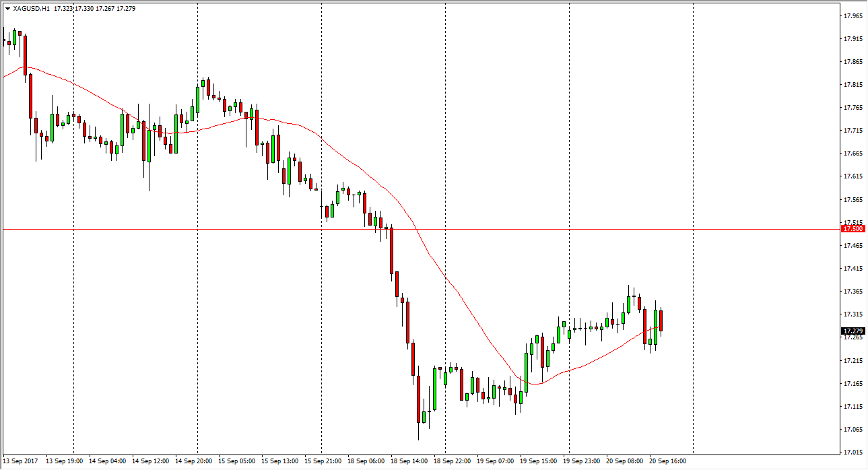Click the dropdown arrow beside XAGUSD,H1

7,9
